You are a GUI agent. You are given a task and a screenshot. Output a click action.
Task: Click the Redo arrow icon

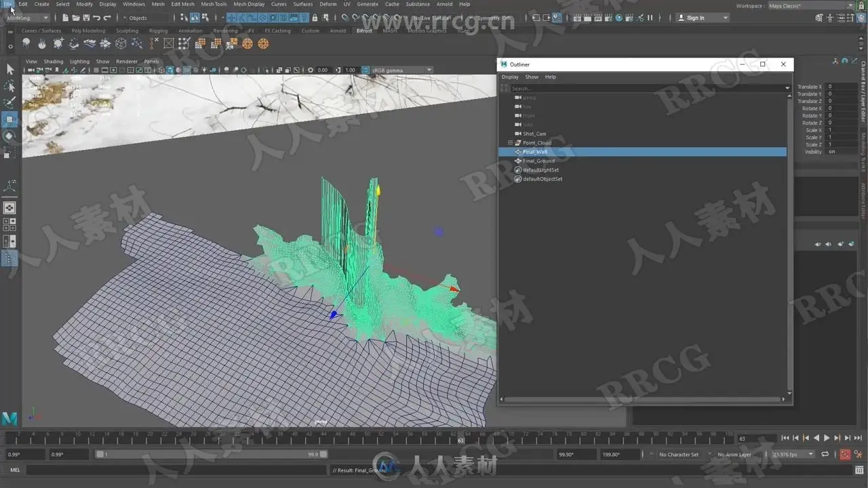[107, 18]
